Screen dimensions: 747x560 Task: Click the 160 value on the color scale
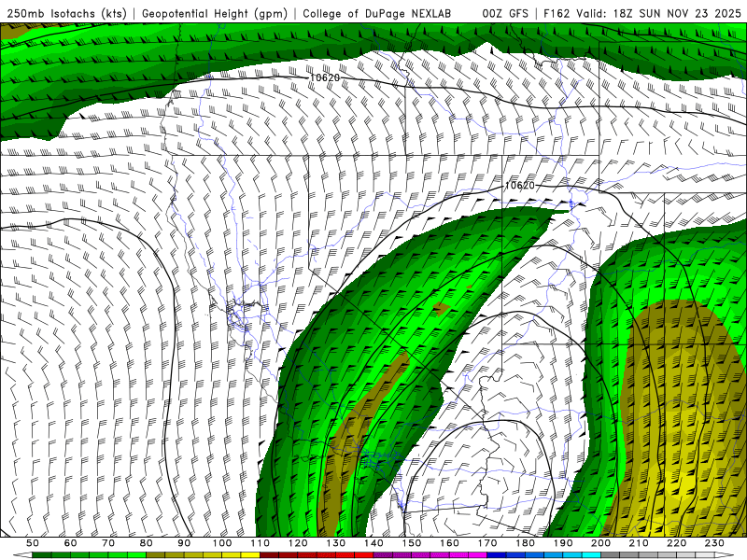(x=449, y=543)
